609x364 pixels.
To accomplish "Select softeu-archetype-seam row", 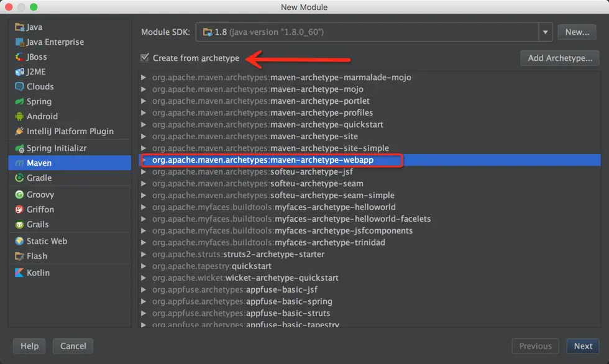I will (x=370, y=183).
